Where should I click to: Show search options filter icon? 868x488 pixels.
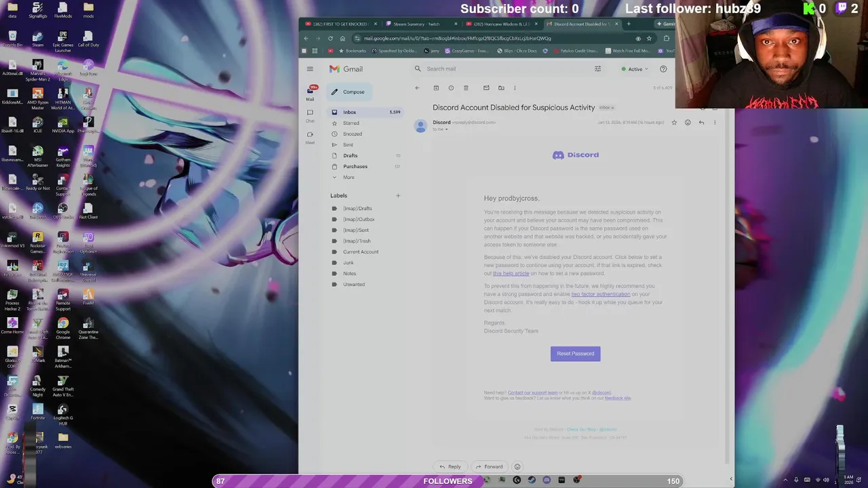pyautogui.click(x=597, y=68)
